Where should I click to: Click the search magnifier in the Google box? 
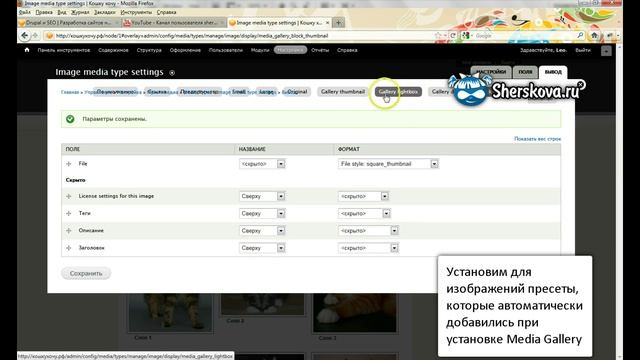pos(580,36)
